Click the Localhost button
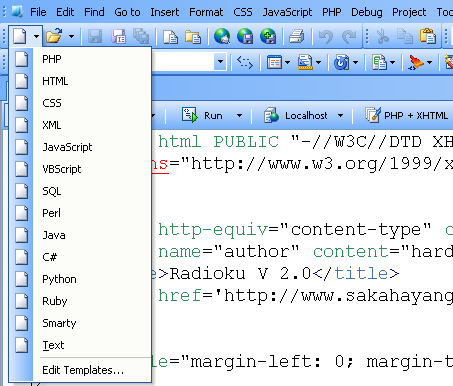Screen dimensions: 453x386 (x=296, y=116)
